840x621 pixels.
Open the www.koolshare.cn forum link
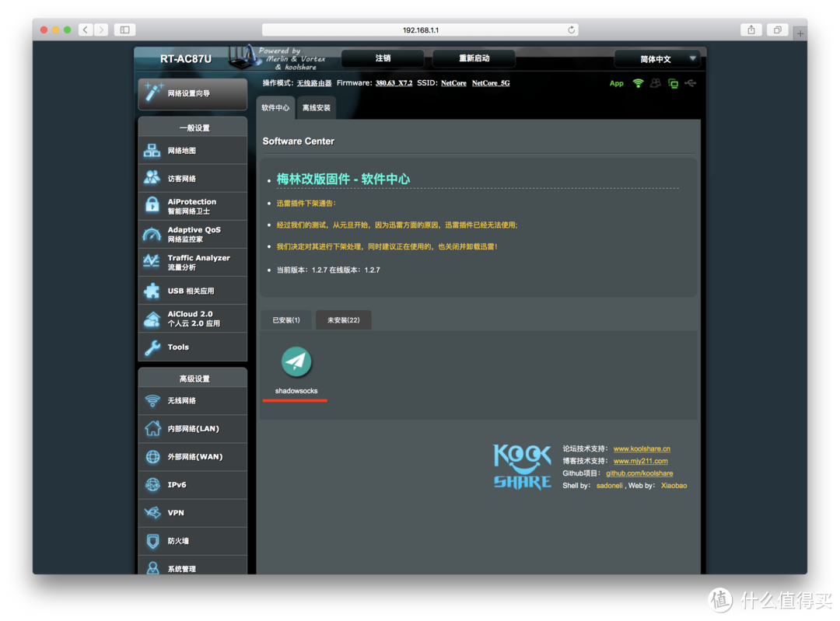click(x=642, y=448)
